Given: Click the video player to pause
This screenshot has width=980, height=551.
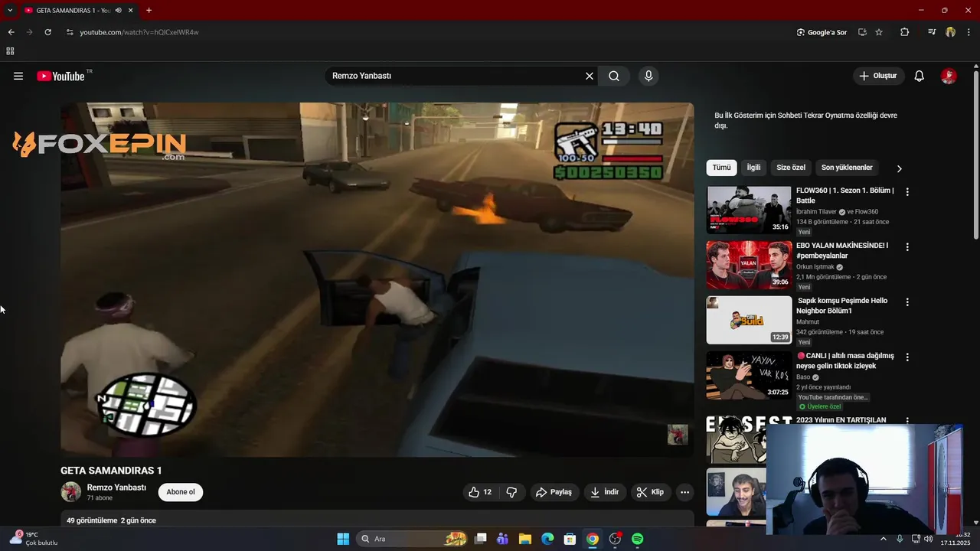Looking at the screenshot, I should tap(377, 279).
